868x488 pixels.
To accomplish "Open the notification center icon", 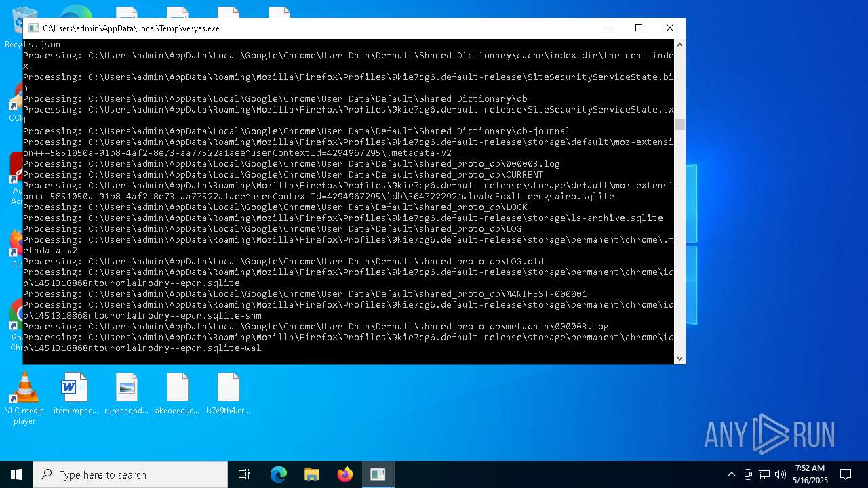I will [x=846, y=474].
